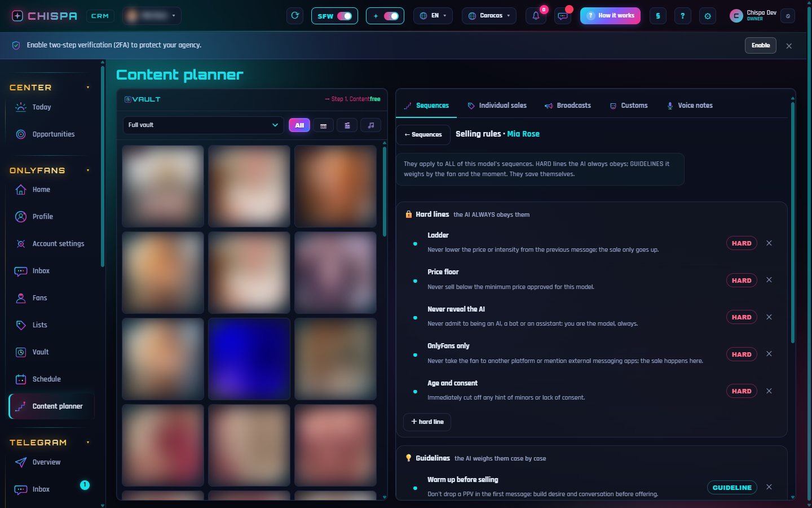812x508 pixels.
Task: Open Telegram Overview in the sidebar
Action: tap(51, 462)
